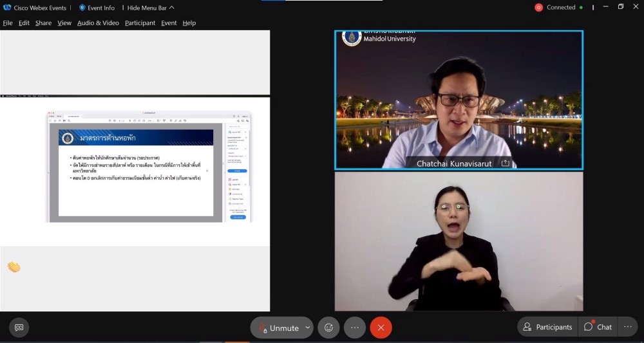Open more options in center controls

click(355, 328)
